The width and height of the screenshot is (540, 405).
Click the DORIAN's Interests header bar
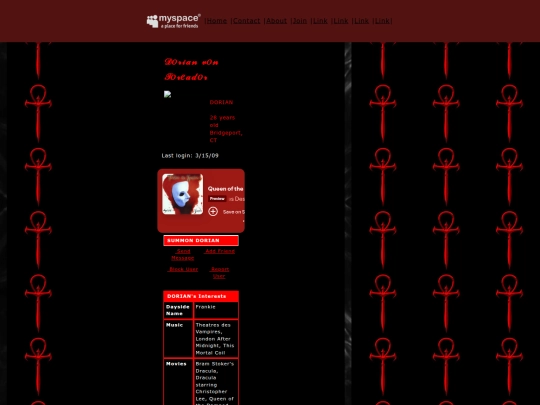click(x=201, y=296)
